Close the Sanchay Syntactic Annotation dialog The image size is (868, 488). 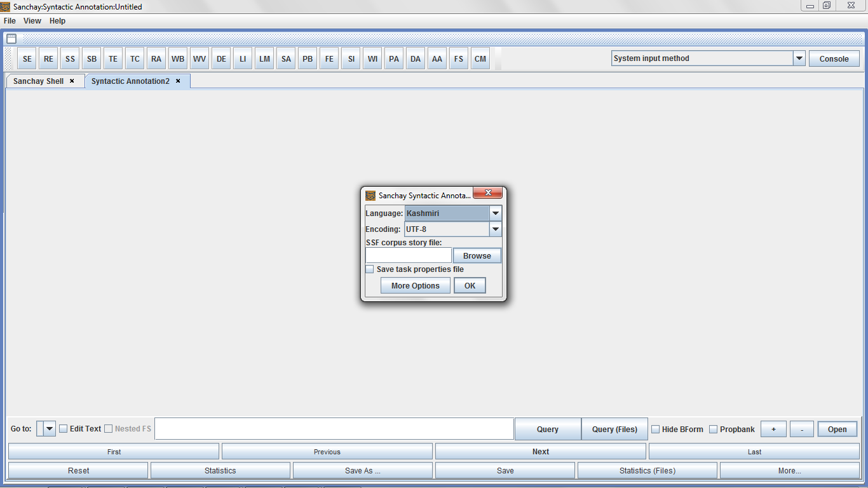489,193
